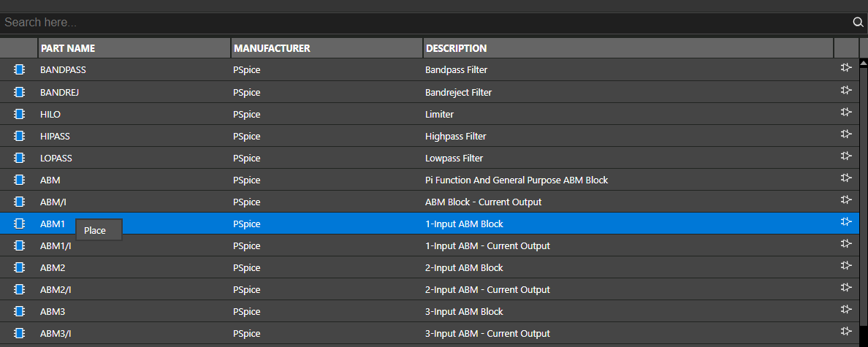Click the symbol icon at right of ABM3 row

(x=846, y=309)
